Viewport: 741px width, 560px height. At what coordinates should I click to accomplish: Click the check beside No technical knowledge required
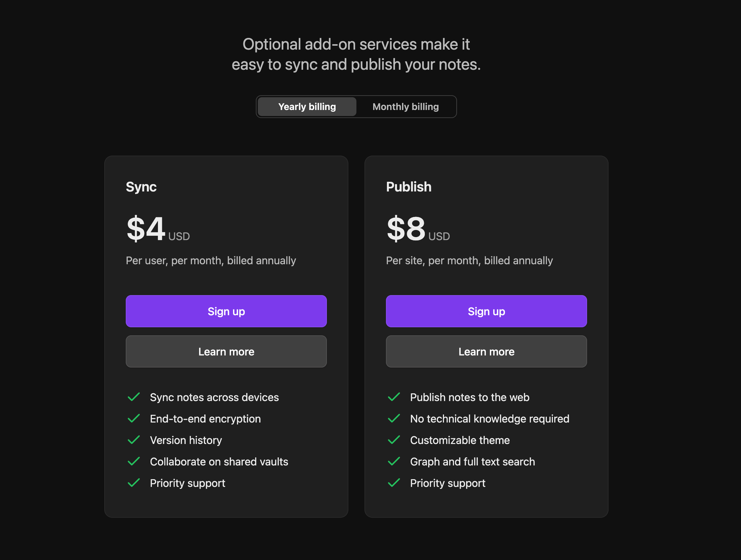point(394,418)
